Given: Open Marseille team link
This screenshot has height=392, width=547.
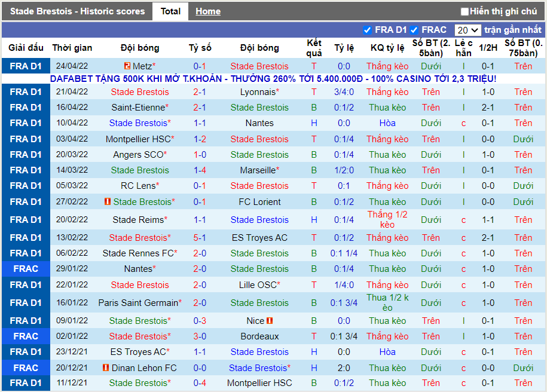Looking at the screenshot, I should 258,170.
